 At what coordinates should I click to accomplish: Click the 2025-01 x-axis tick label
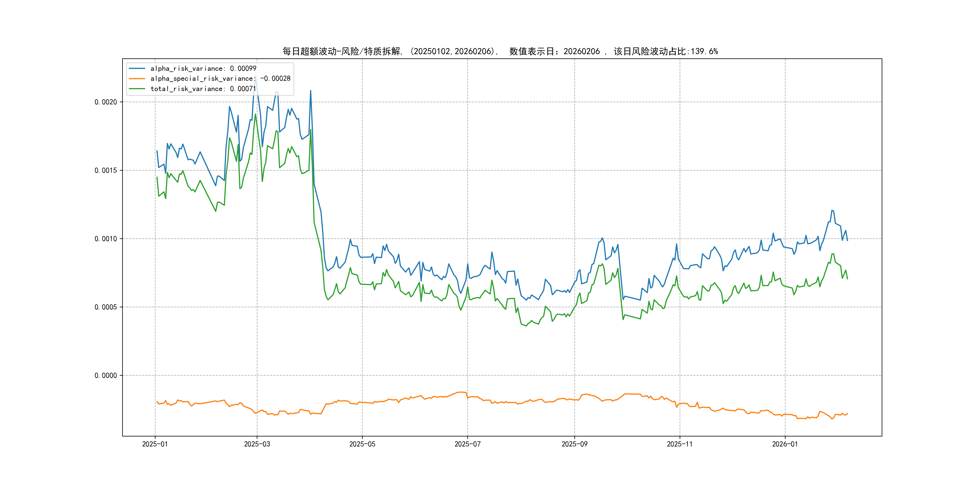155,444
